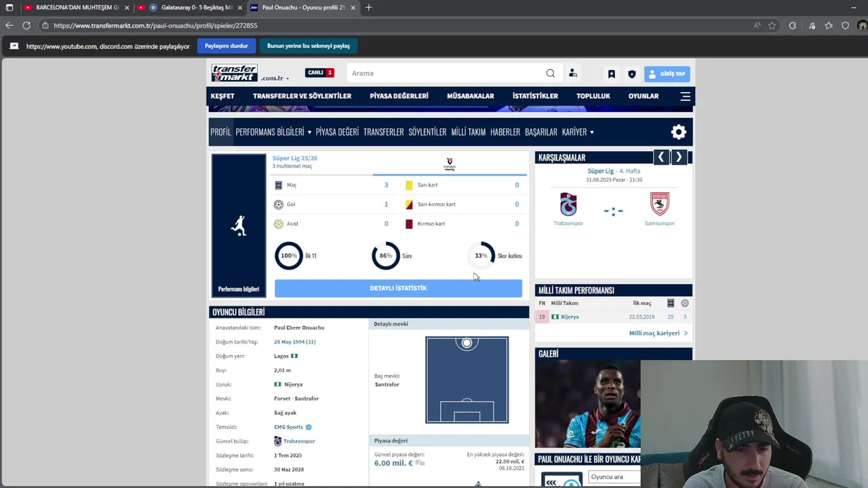Open the PİYASA DEĞERLERİ menu
This screenshot has height=488, width=868.
point(399,96)
